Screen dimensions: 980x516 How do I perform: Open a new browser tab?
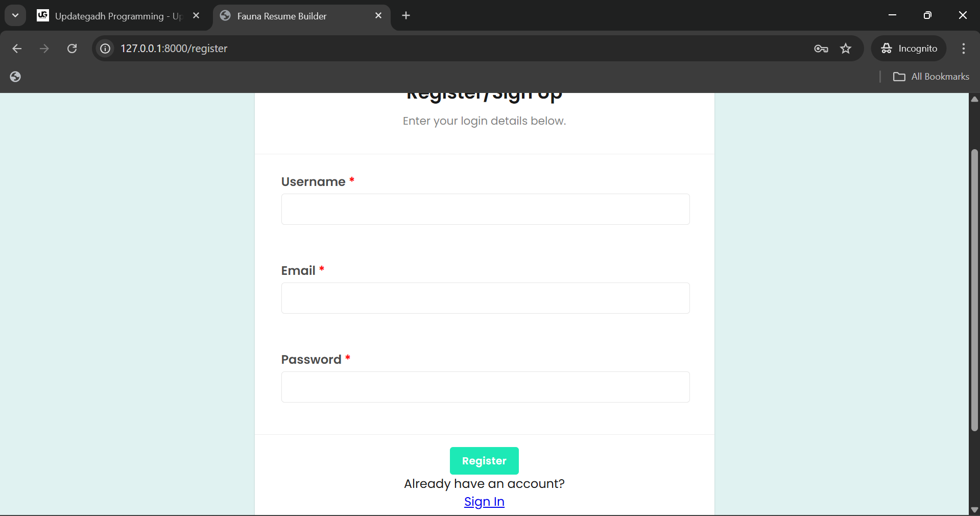pyautogui.click(x=406, y=16)
